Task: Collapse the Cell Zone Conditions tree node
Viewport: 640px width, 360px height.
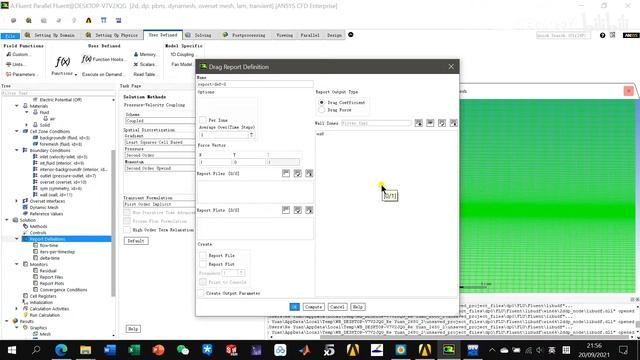Action: (17, 131)
